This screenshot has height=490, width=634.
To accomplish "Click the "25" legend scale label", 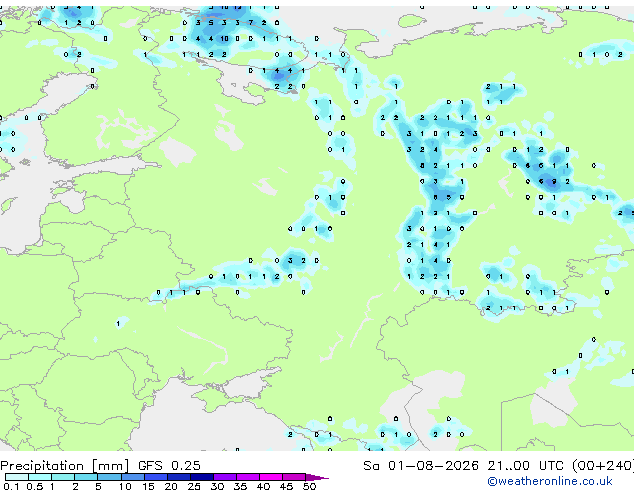I will (x=194, y=486).
